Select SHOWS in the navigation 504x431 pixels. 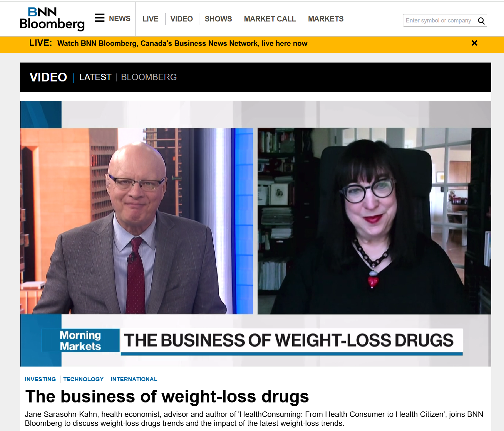[218, 19]
